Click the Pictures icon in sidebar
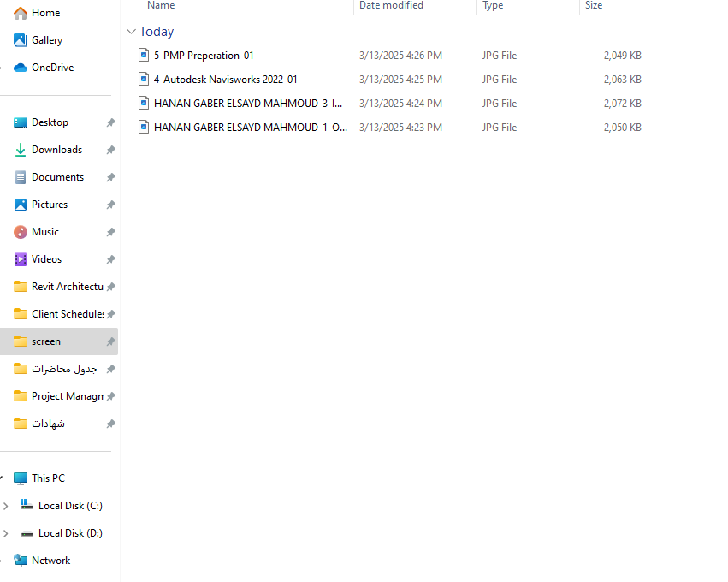The width and height of the screenshot is (728, 582). [21, 205]
